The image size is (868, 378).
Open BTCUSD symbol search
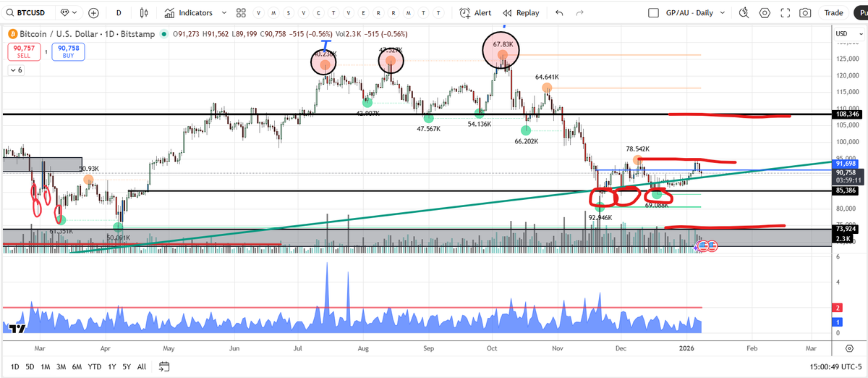pyautogui.click(x=30, y=12)
